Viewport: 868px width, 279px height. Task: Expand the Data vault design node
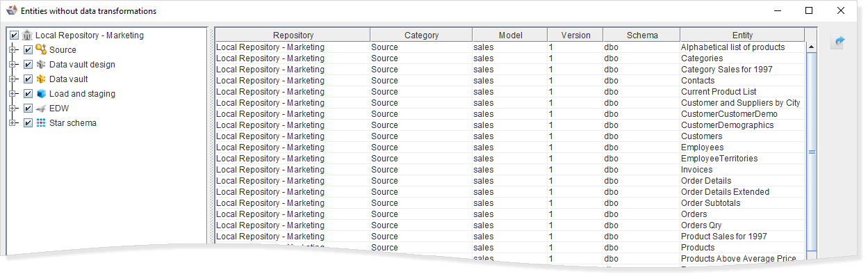point(12,65)
